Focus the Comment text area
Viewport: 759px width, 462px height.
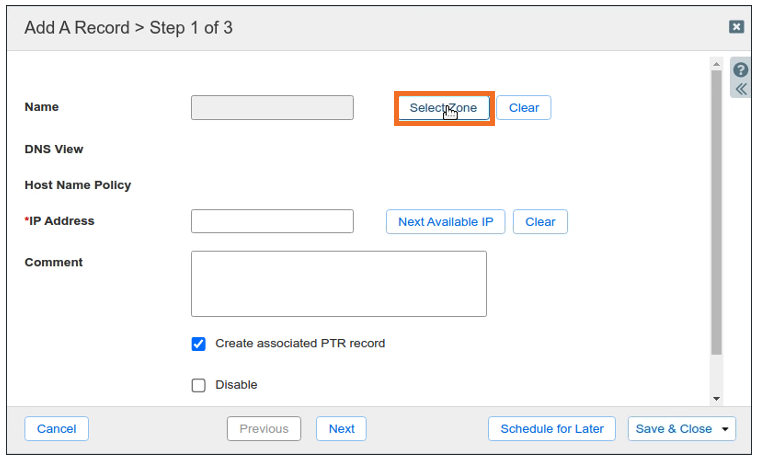tap(338, 284)
